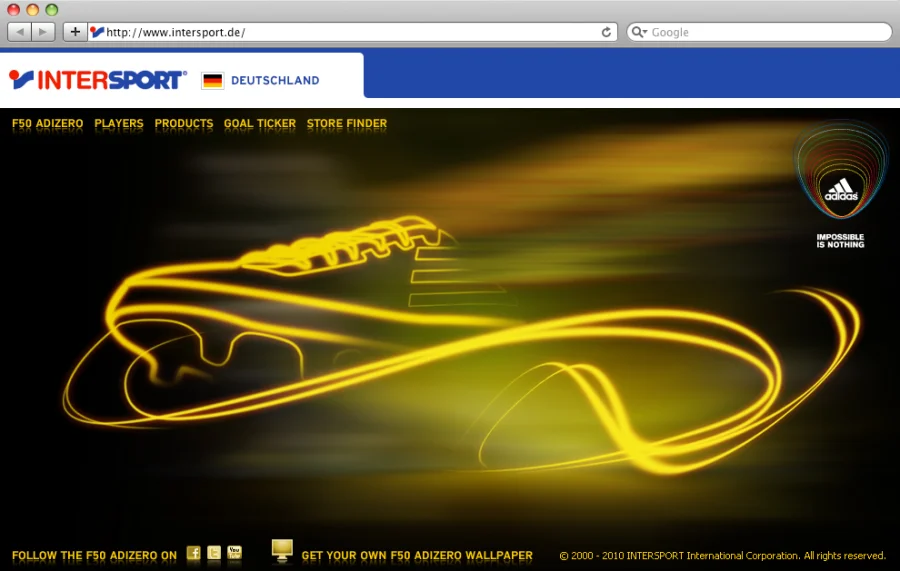Add a bookmark with the plus button
This screenshot has width=900, height=571.
pyautogui.click(x=75, y=32)
